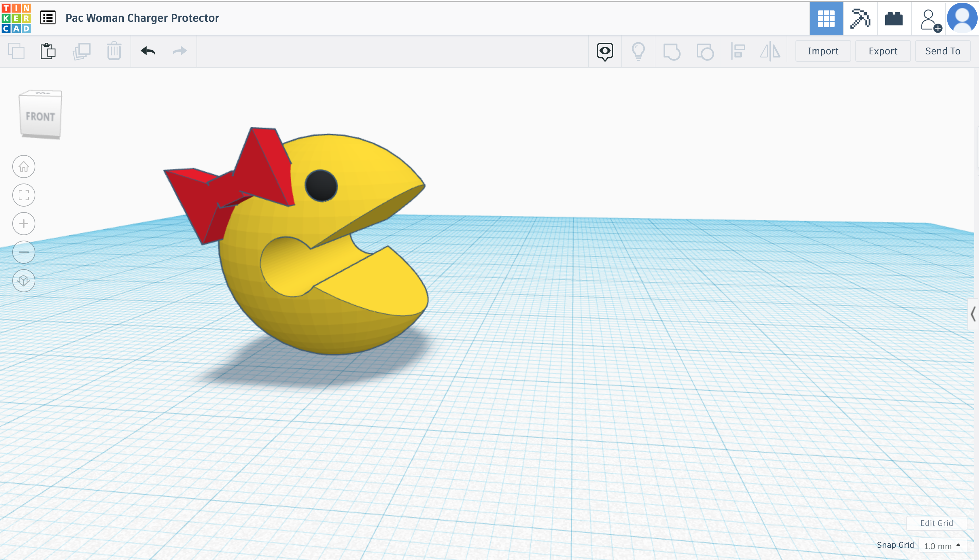Click the Export button
Viewport: 979px width, 560px height.
pos(883,51)
